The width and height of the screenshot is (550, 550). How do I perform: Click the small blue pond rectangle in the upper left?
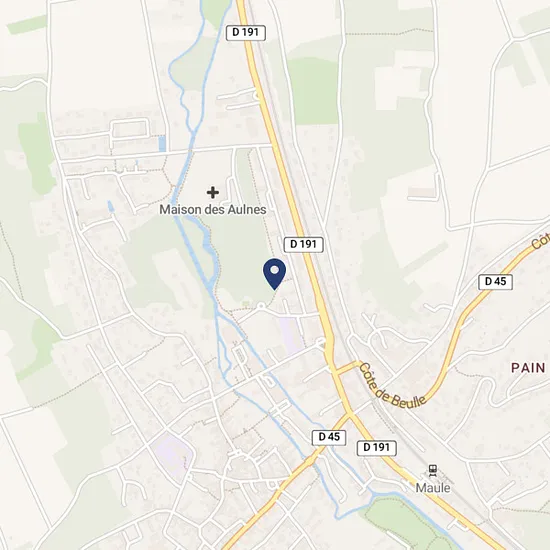coord(162,144)
